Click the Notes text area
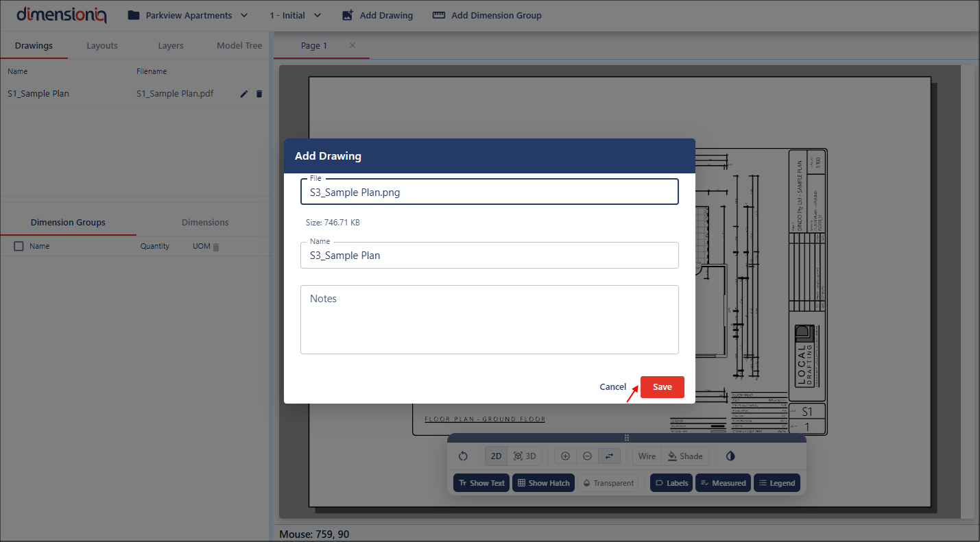This screenshot has height=542, width=980. [489, 320]
